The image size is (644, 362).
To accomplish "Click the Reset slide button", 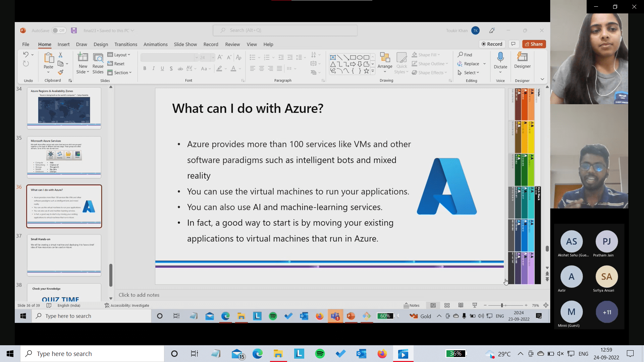I will (x=116, y=64).
